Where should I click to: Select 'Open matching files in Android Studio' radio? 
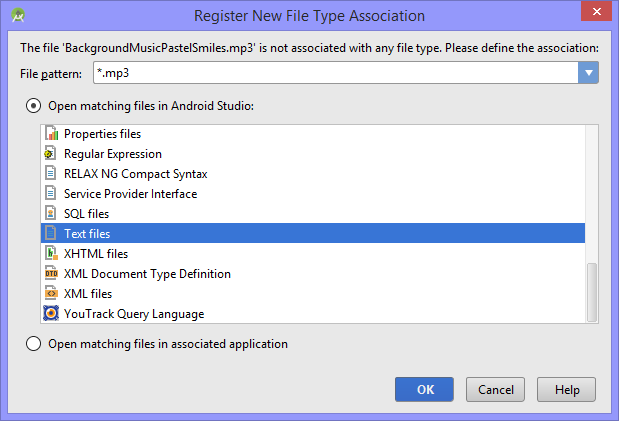(x=34, y=106)
